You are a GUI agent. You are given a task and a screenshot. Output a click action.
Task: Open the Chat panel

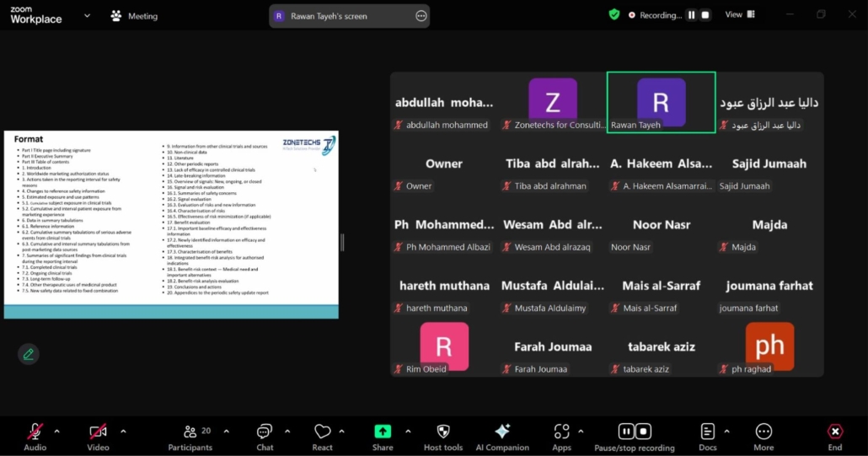pos(265,435)
